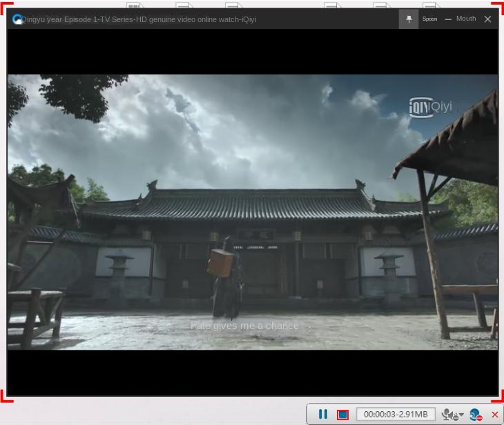Close the iQiyi video window
This screenshot has height=425, width=504.
487,19
